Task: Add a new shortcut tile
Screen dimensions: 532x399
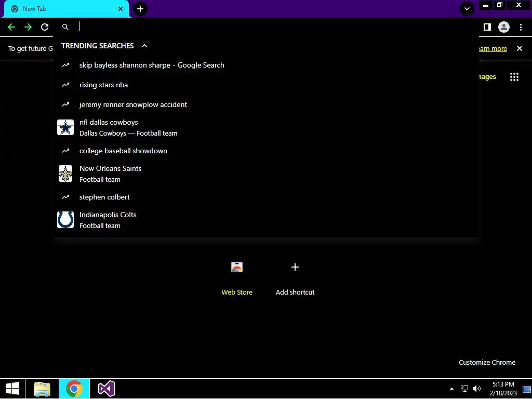Action: click(295, 277)
